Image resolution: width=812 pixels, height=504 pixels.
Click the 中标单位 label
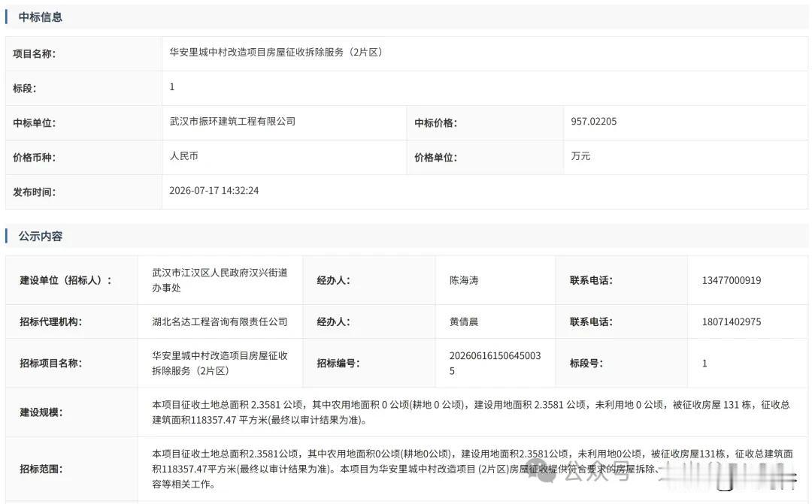(34, 123)
